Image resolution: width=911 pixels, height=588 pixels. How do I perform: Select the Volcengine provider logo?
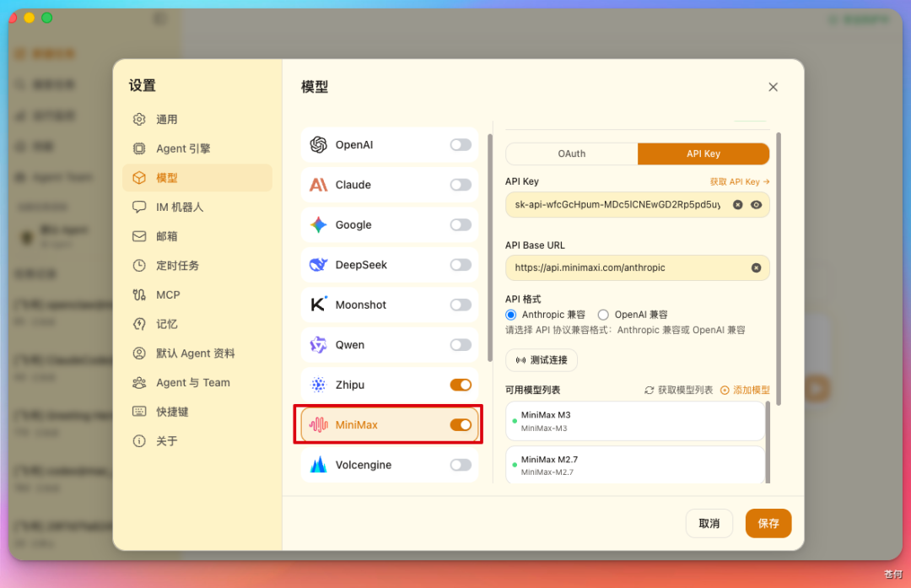coord(318,465)
